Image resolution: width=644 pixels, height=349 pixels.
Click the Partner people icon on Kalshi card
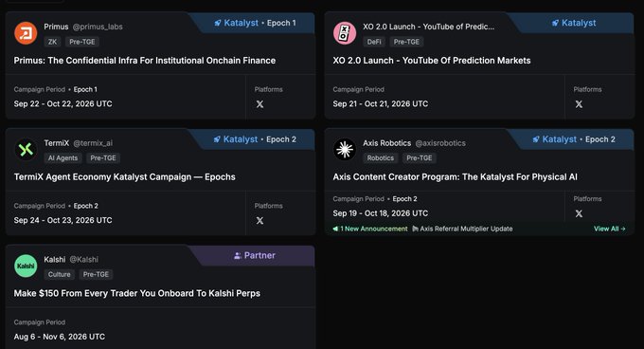(238, 256)
